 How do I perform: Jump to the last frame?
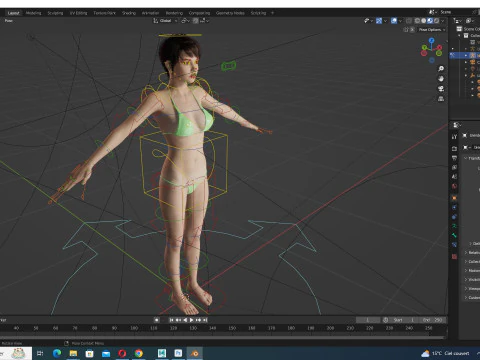[x=205, y=320]
